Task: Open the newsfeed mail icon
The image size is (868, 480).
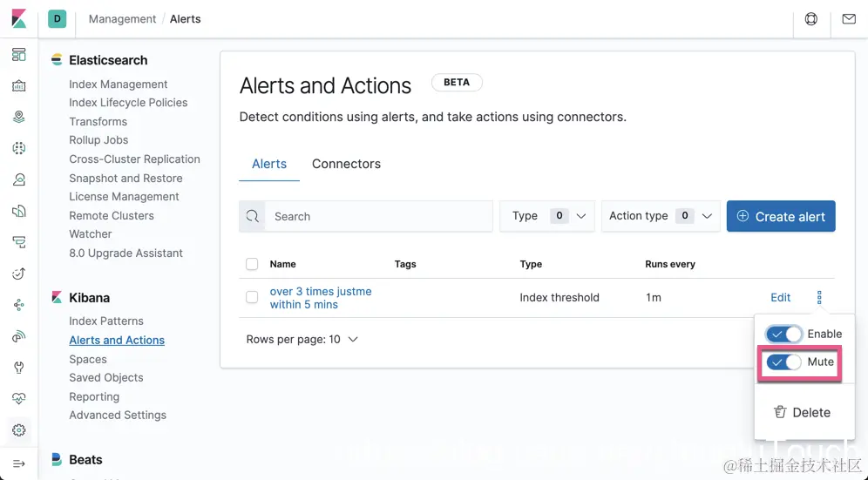Action: 849,19
